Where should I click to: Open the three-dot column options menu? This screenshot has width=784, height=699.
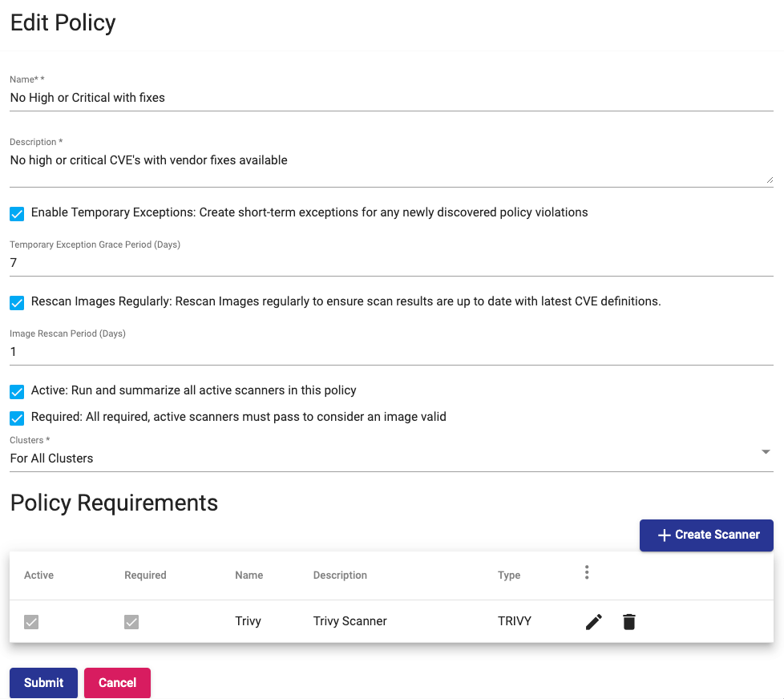click(587, 572)
